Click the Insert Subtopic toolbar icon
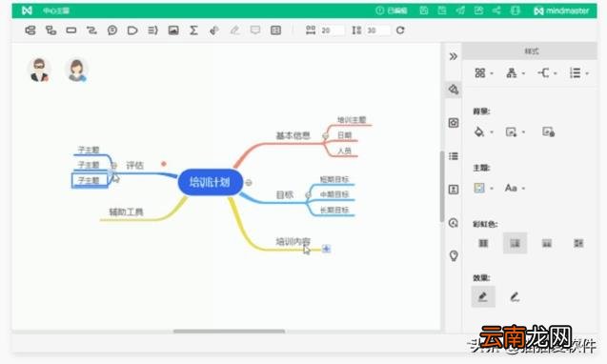 click(x=51, y=30)
